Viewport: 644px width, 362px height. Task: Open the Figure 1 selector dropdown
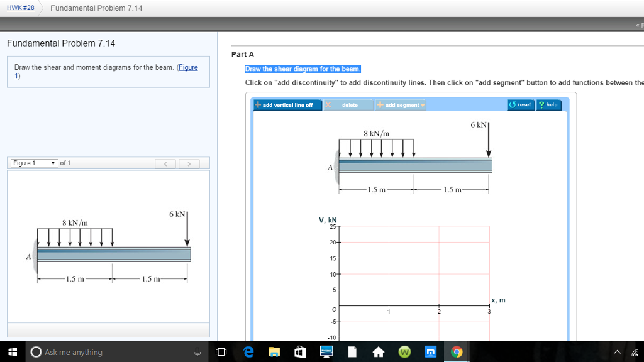[34, 163]
